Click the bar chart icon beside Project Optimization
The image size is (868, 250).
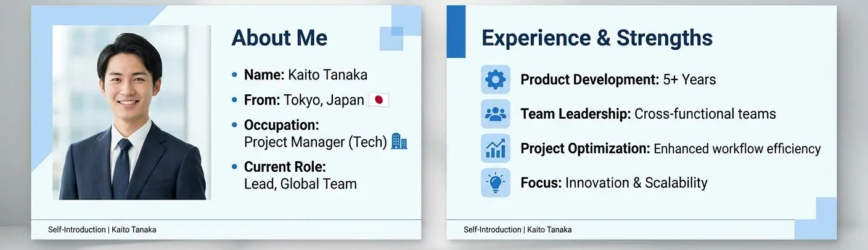pos(496,148)
